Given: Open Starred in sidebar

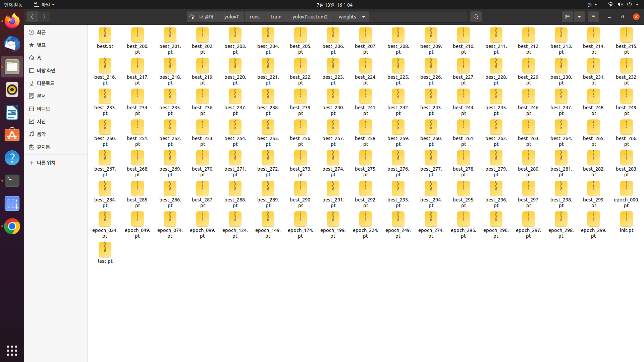Looking at the screenshot, I should (x=56, y=45).
